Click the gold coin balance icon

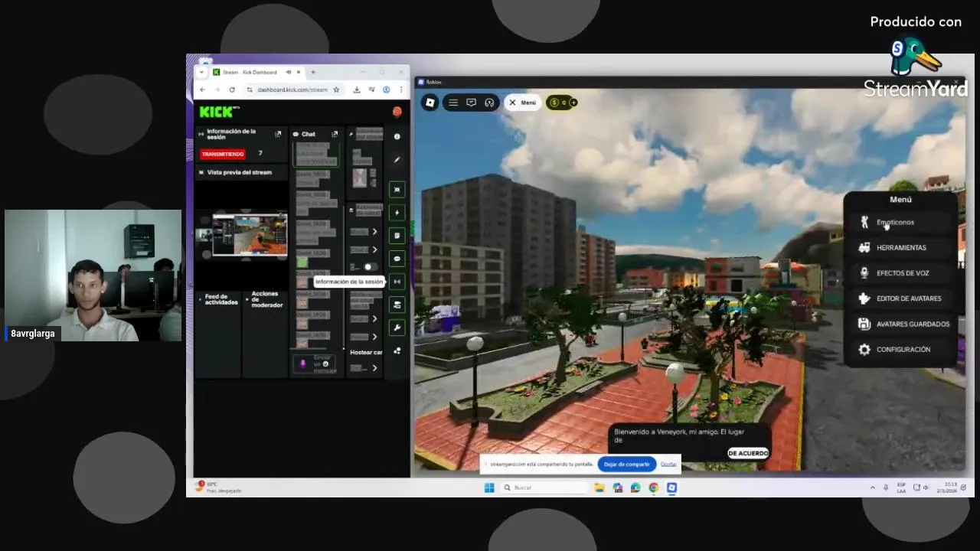554,103
